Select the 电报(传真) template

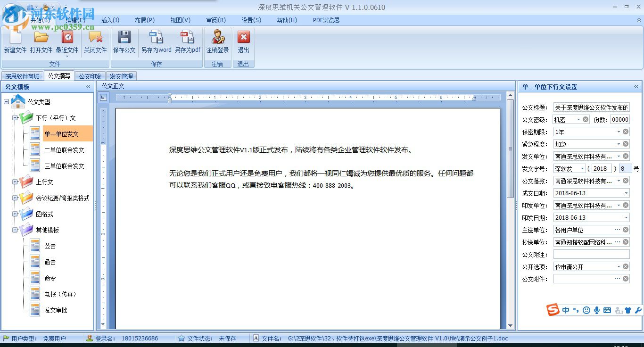(x=60, y=294)
